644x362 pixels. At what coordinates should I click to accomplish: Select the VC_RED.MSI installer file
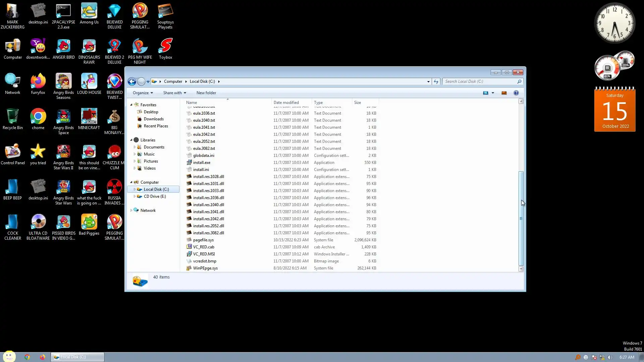(204, 254)
